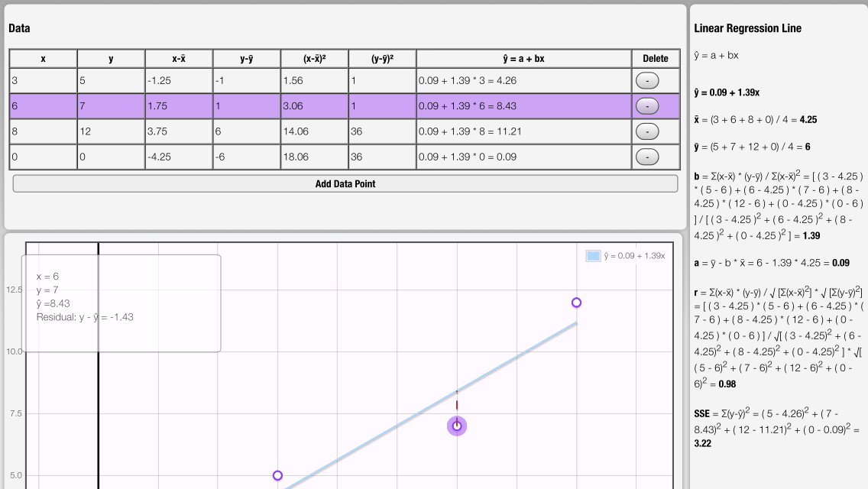
Task: Click the cell showing -1.25
Action: tap(179, 81)
